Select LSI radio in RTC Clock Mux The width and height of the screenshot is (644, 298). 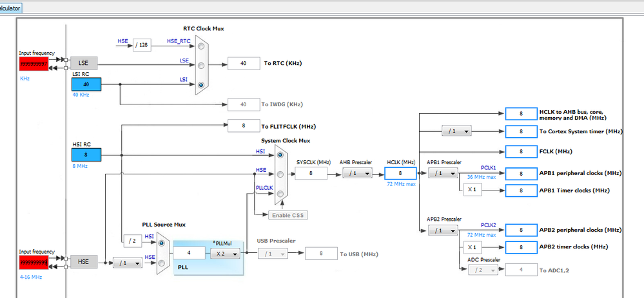pos(201,85)
